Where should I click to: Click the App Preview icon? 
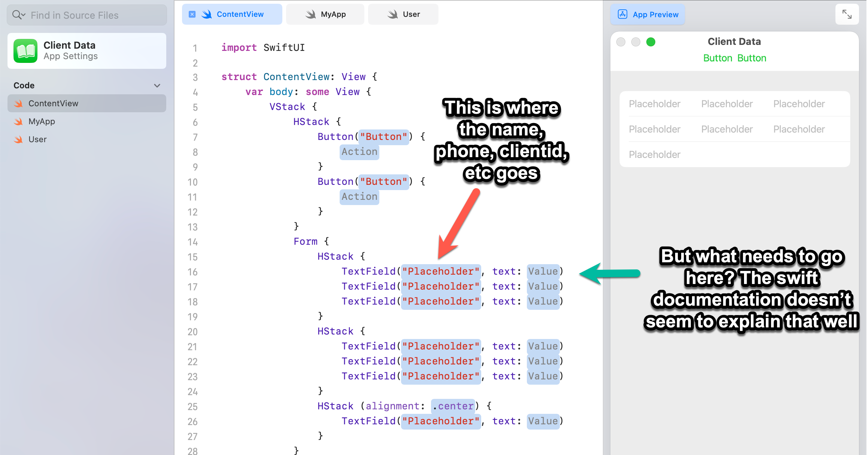pos(622,14)
